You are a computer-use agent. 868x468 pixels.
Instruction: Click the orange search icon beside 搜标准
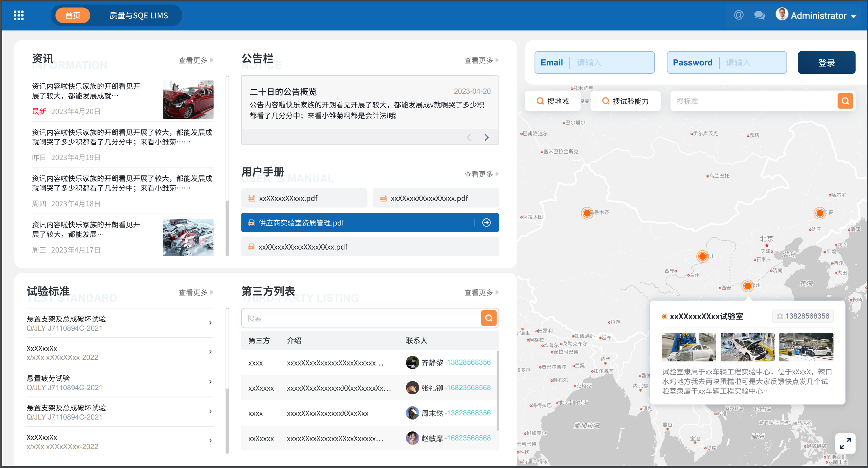click(845, 101)
